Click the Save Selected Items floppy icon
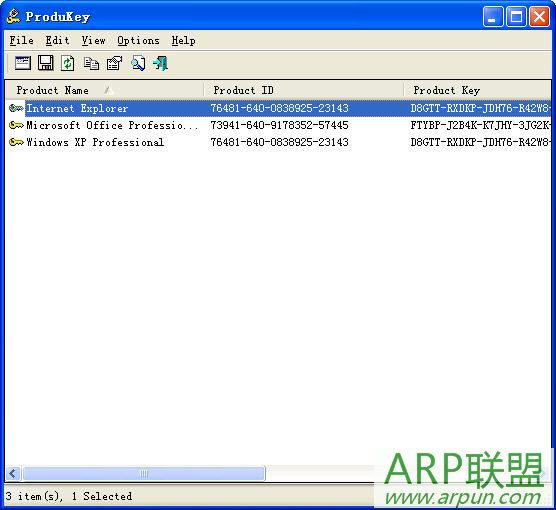Image resolution: width=556 pixels, height=510 pixels. pos(46,63)
